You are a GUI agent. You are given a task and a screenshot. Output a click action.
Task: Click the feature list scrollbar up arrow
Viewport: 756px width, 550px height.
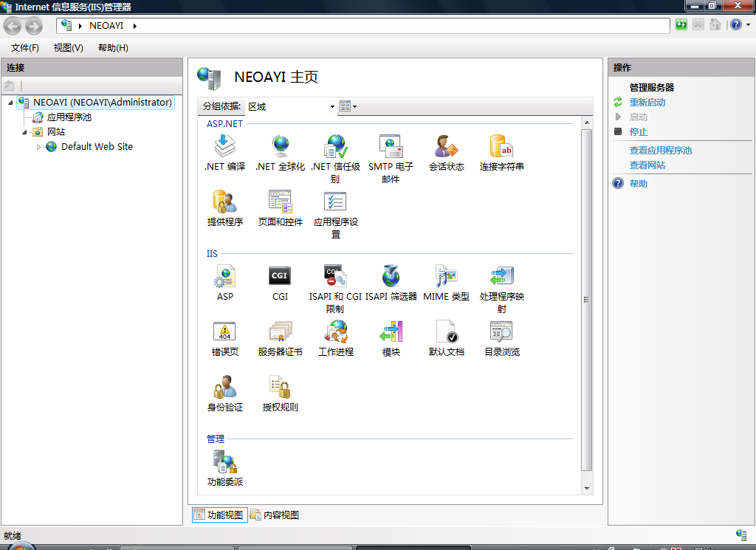point(587,123)
